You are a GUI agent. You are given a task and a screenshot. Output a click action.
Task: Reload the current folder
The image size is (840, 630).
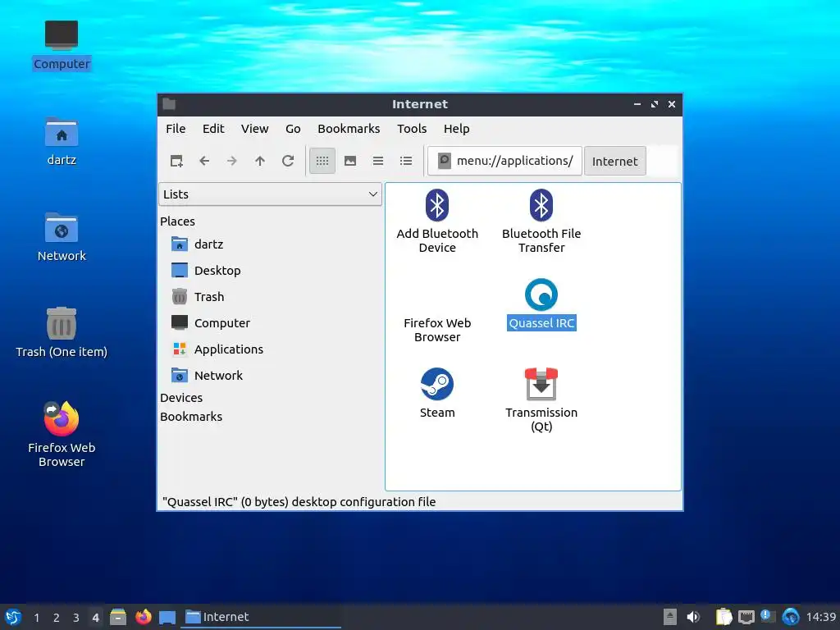point(288,161)
